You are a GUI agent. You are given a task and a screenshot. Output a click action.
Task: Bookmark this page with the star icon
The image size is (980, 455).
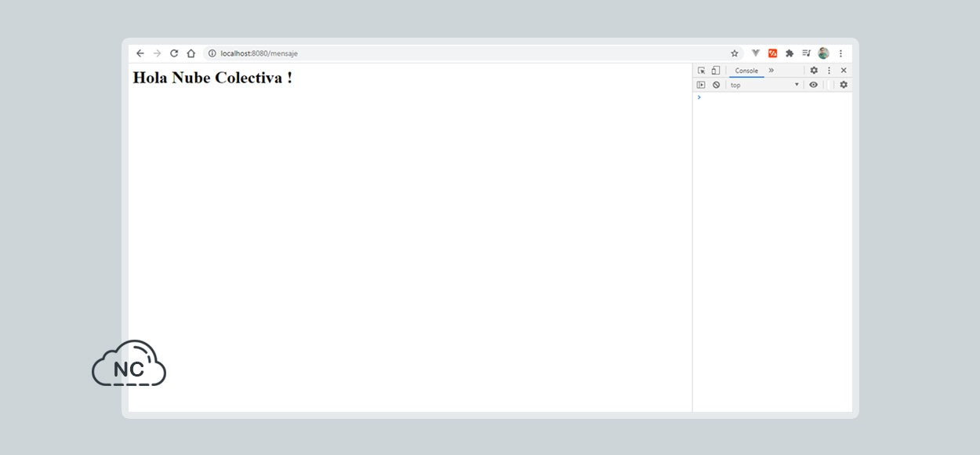[735, 53]
